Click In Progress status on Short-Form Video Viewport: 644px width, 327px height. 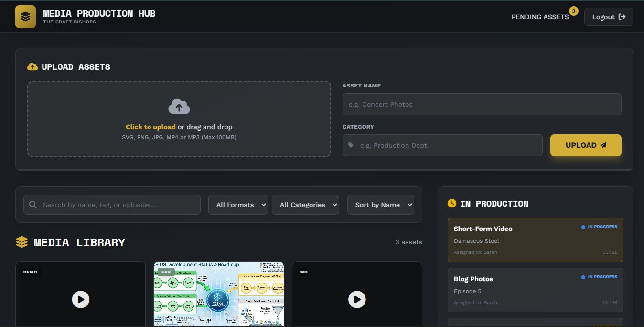click(599, 227)
